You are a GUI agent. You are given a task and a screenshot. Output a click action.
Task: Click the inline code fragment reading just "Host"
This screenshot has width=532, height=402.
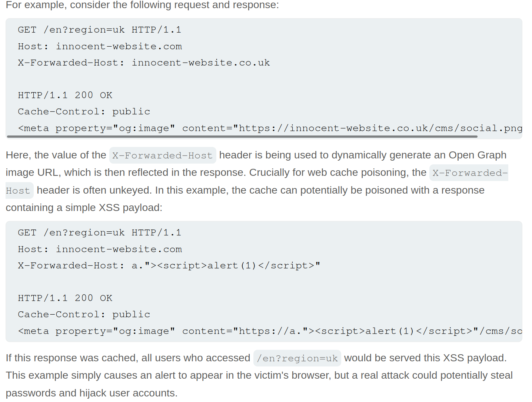click(x=18, y=191)
